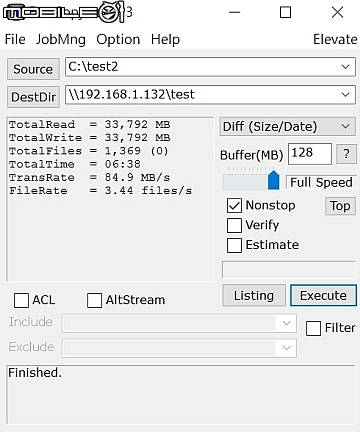Click the Buffer(MB) input field

tap(310, 154)
